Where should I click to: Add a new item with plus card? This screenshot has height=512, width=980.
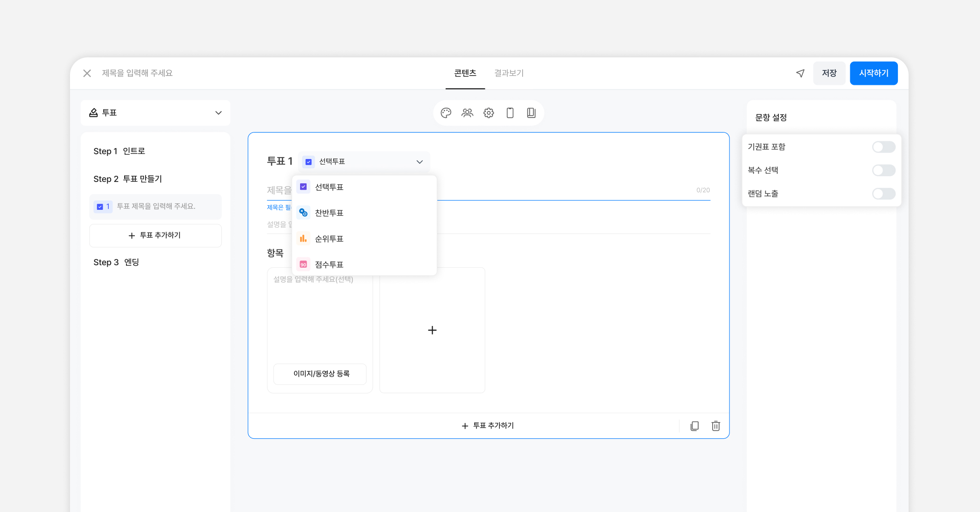coord(432,330)
